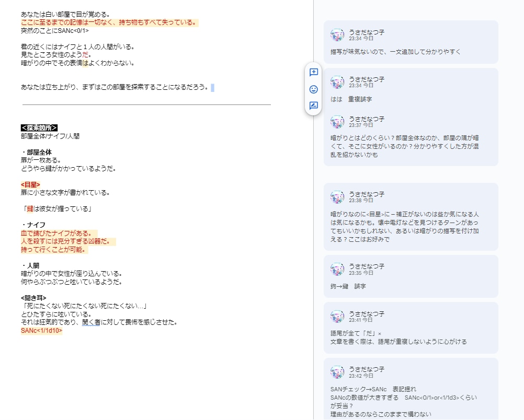Click highlighted line ここに至るまでの記憶は一切なく
The width and height of the screenshot is (524, 420).
(x=109, y=22)
